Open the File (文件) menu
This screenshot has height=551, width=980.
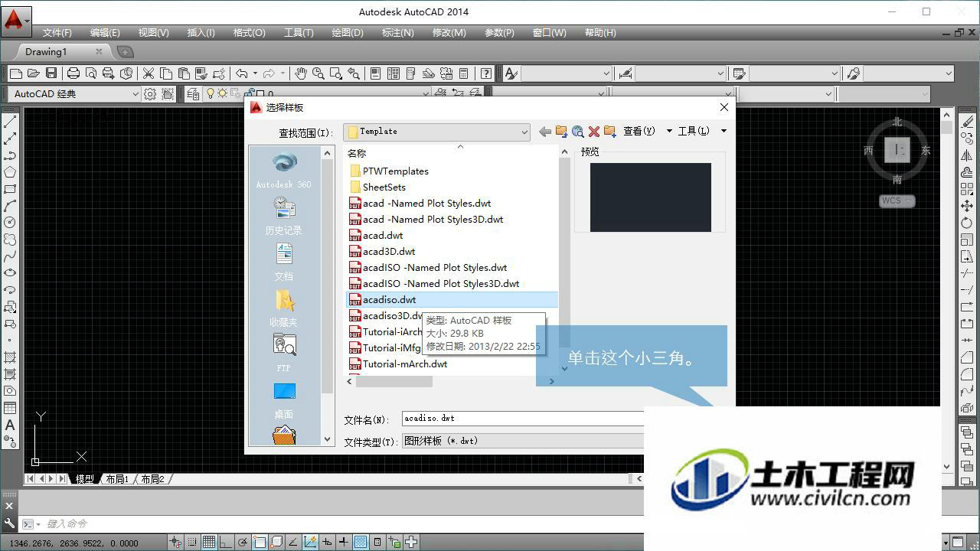click(x=57, y=33)
